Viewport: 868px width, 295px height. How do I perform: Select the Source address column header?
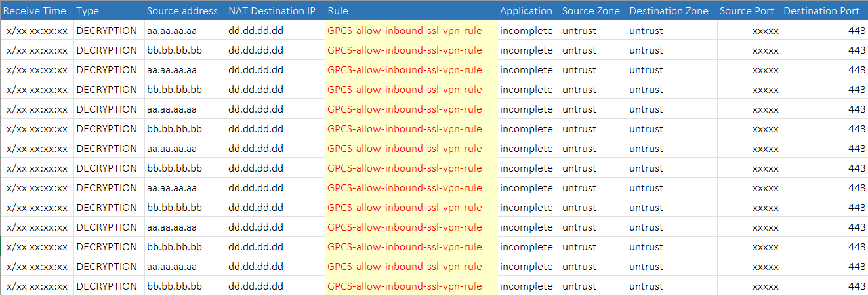[182, 10]
